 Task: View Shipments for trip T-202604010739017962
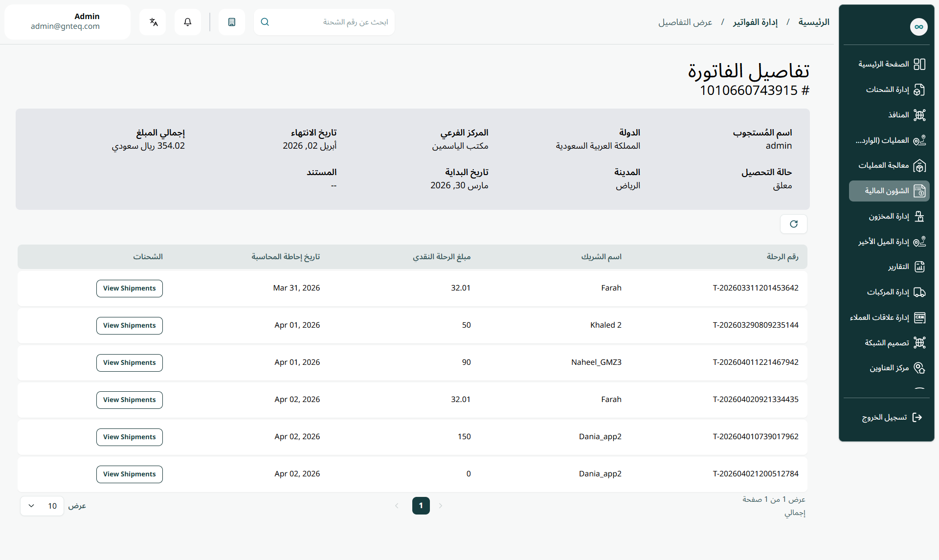(130, 437)
